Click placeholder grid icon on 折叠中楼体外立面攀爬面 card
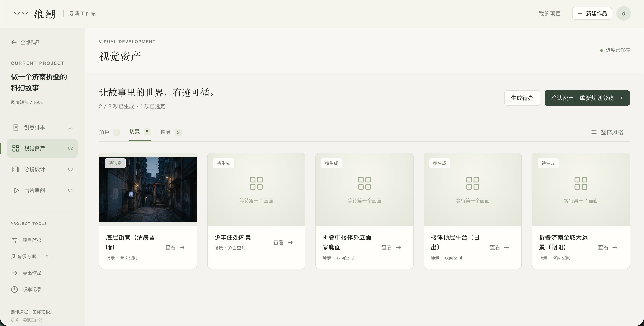644x326 pixels. (x=364, y=183)
